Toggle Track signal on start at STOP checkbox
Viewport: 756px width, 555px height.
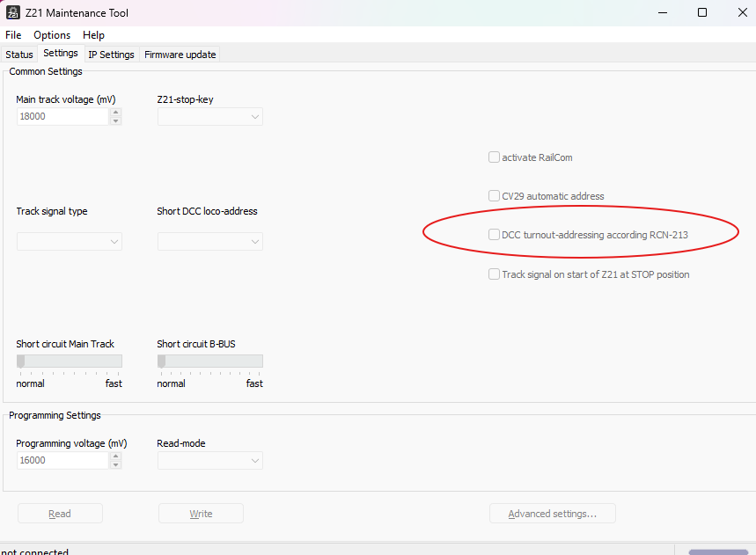pyautogui.click(x=495, y=274)
